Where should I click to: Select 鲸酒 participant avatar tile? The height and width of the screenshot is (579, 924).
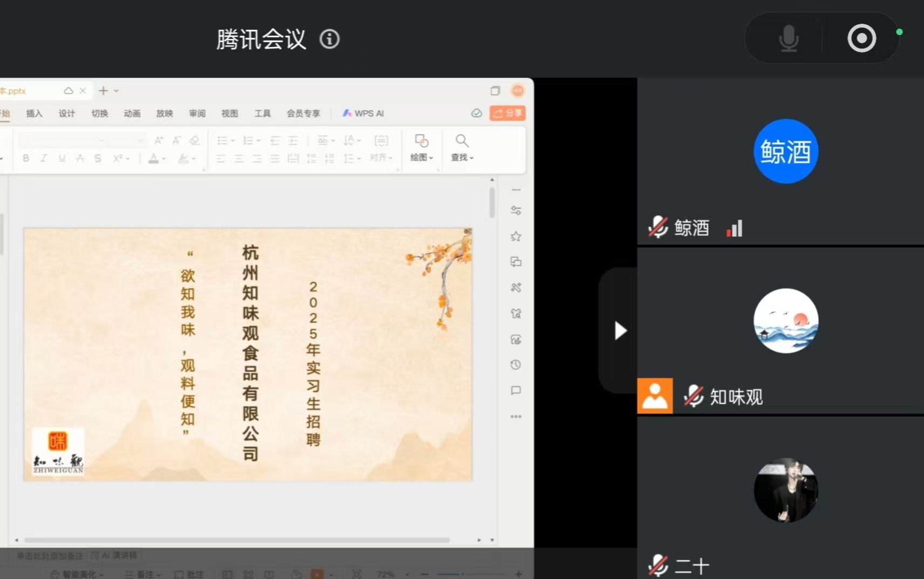[785, 151]
